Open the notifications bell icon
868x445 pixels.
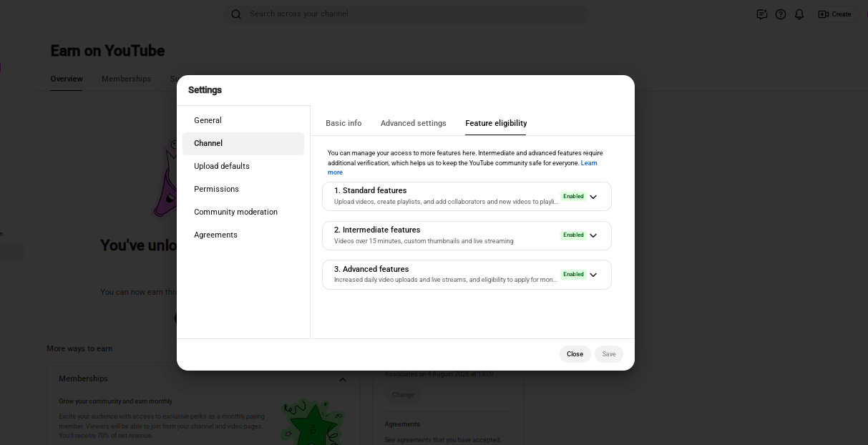pos(799,14)
